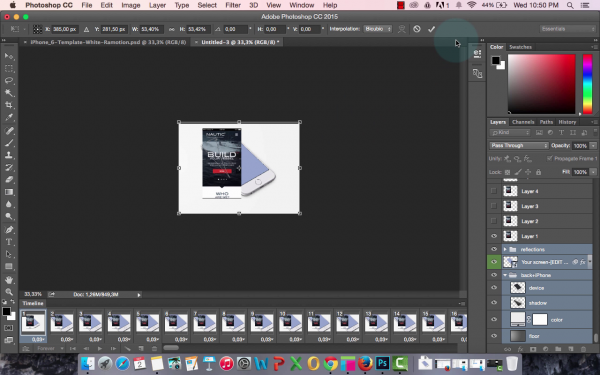Image resolution: width=600 pixels, height=375 pixels.
Task: Switch to the Channels tab
Action: point(523,122)
